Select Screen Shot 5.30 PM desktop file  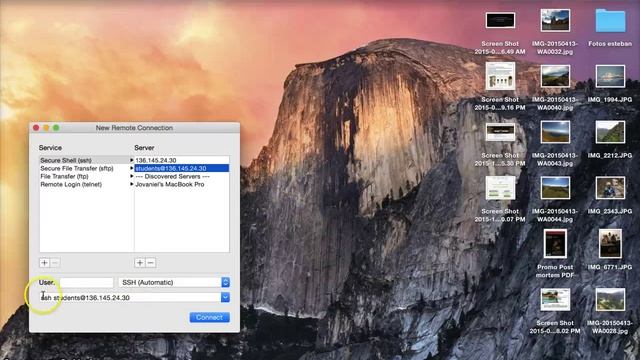[x=500, y=132]
